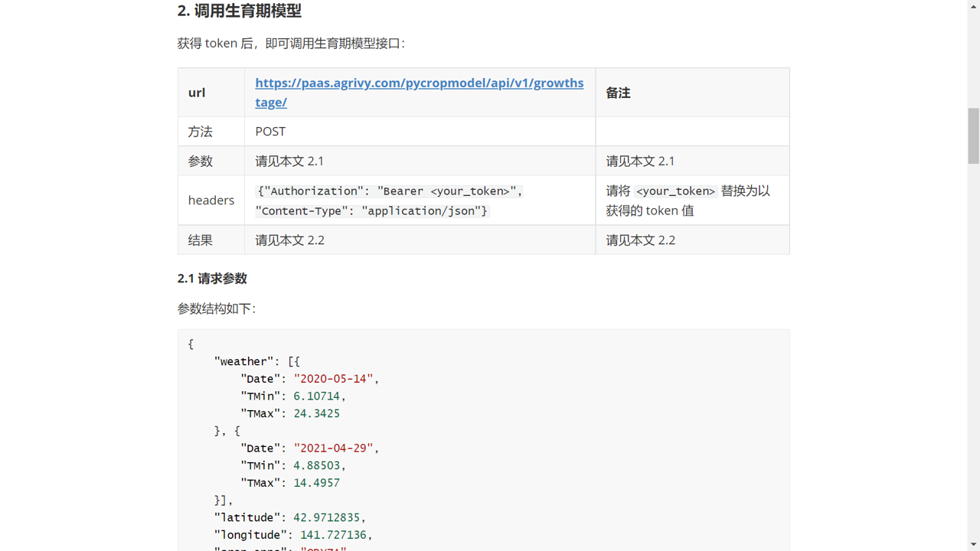Click the 'headers' row label

(211, 201)
